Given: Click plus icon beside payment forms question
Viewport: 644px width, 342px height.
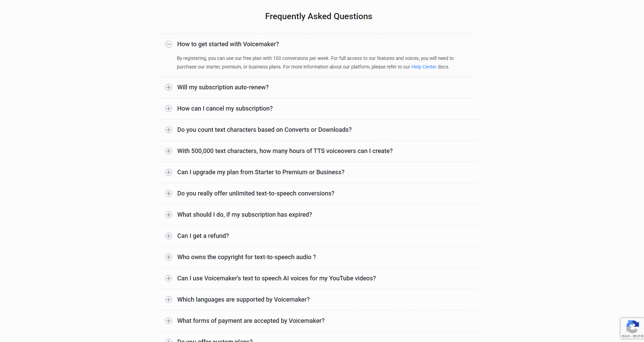Looking at the screenshot, I should [x=169, y=321].
